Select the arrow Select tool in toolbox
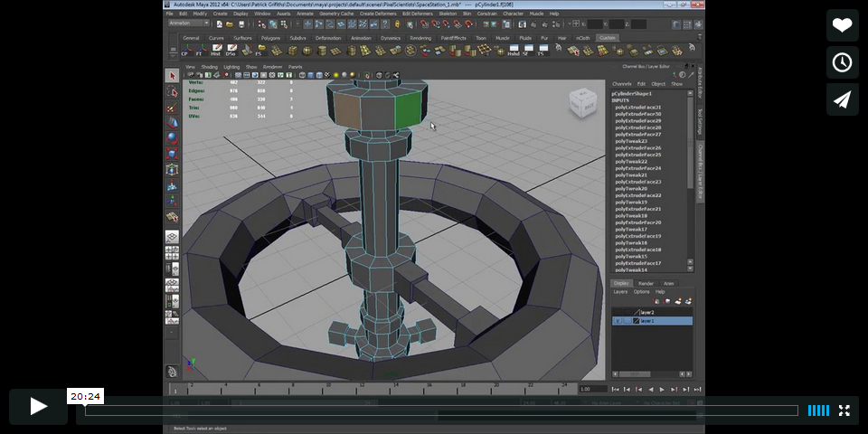Viewport: 868px width, 434px height. click(172, 76)
